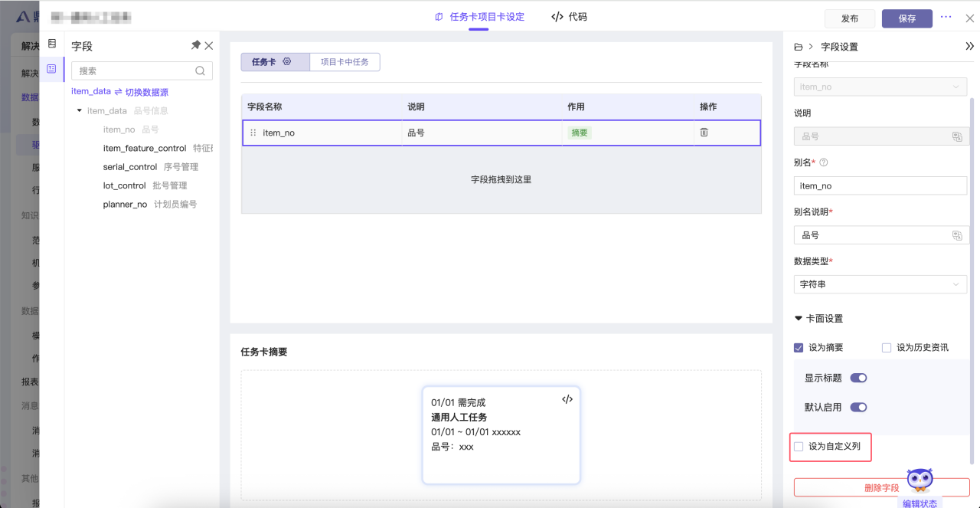
Task: Open the more options ellipsis menu next to 保存
Action: pyautogui.click(x=946, y=17)
